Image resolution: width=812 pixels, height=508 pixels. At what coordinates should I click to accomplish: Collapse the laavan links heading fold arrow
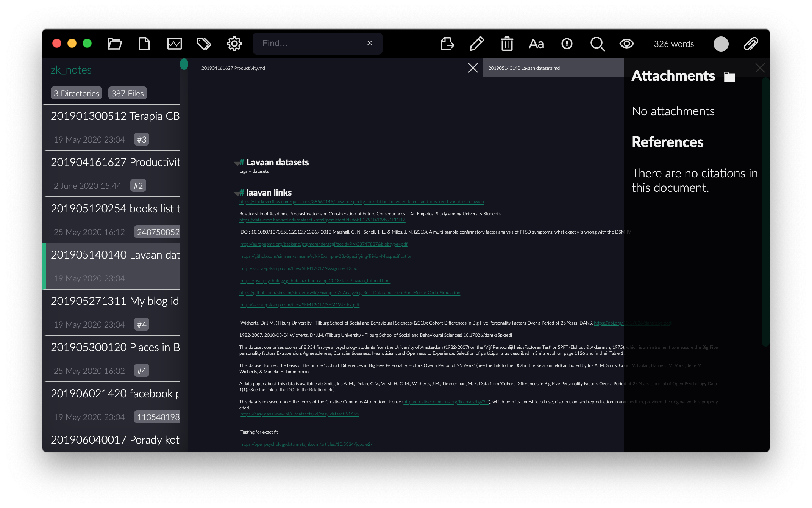click(x=237, y=194)
